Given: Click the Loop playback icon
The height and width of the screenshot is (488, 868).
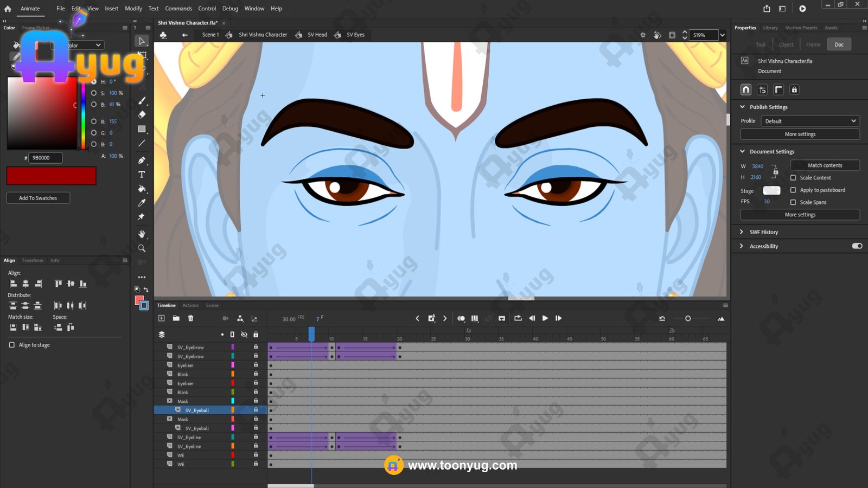Looking at the screenshot, I should click(518, 318).
